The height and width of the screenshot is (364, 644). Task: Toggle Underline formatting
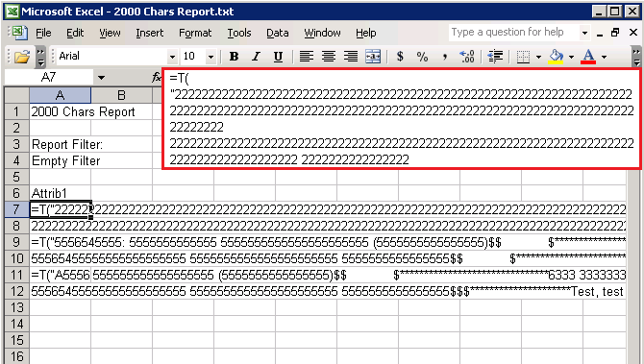click(278, 57)
